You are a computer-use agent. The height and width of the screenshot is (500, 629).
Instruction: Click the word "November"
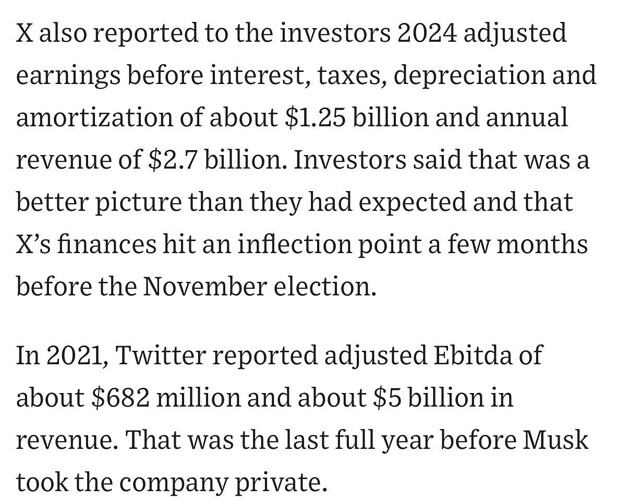(205, 287)
